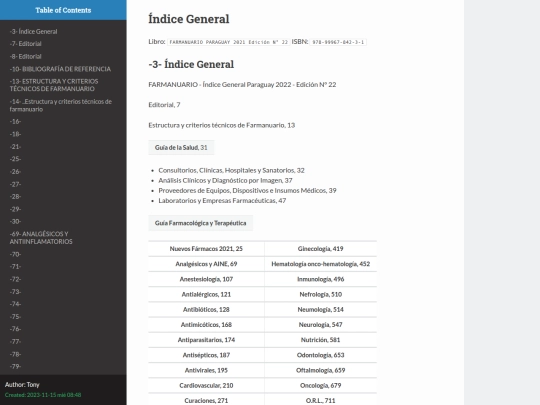Select sidebar entry -78-

tap(15, 354)
